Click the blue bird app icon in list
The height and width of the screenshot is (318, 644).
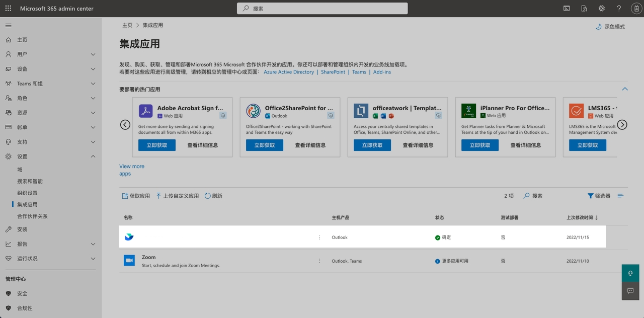click(129, 237)
